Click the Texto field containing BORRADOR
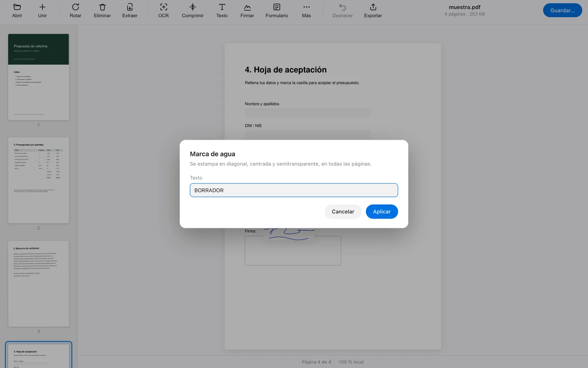588x368 pixels. [294, 190]
